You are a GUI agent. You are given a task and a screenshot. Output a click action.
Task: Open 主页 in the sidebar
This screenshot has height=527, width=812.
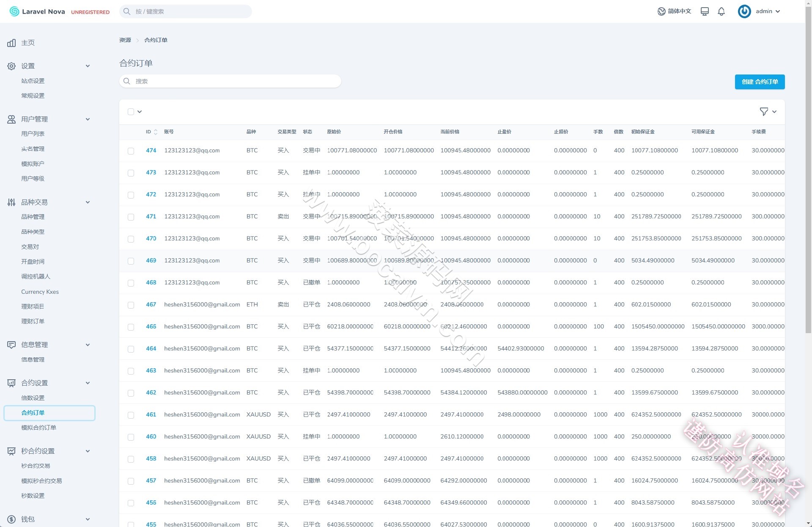28,43
